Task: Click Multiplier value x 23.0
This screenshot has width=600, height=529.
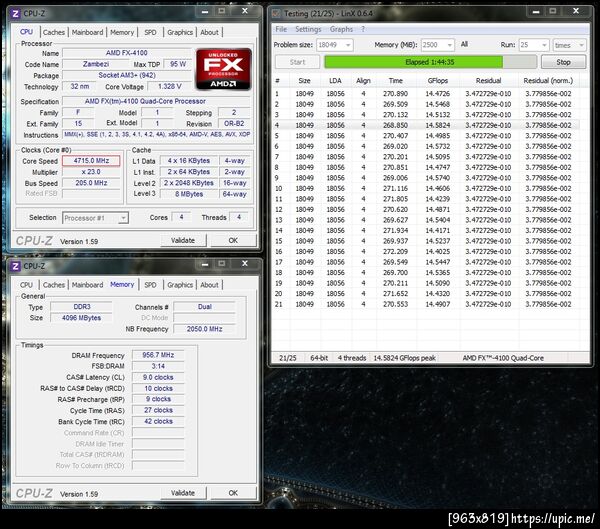Action: [x=91, y=172]
